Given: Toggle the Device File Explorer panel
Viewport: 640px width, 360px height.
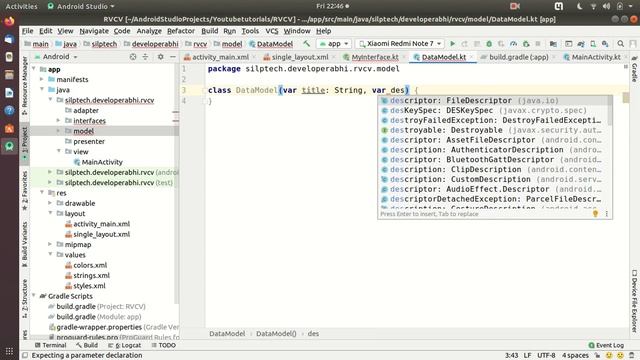Looking at the screenshot, I should (x=634, y=300).
